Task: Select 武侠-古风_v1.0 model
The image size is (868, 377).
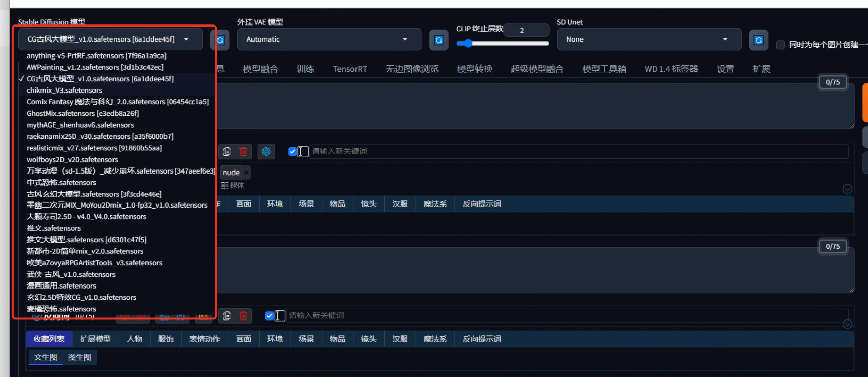Action: pos(117,275)
